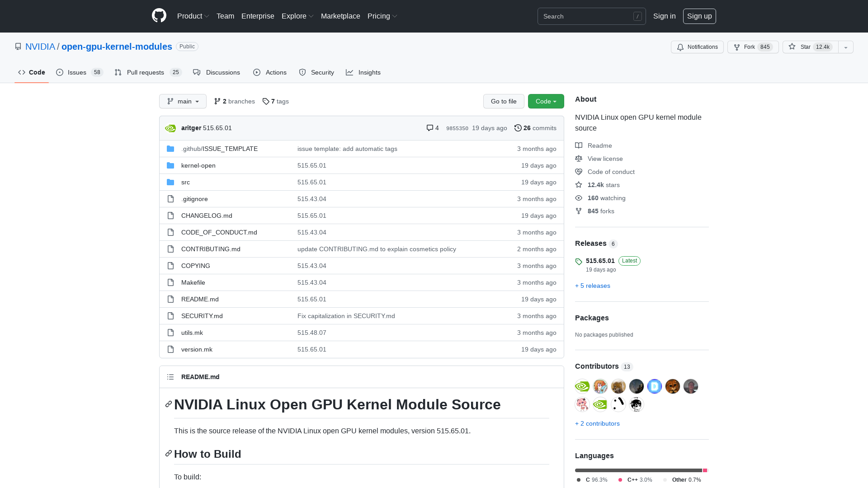Click the heart icon beside Code of conduct
Viewport: 868px width, 488px height.
click(x=579, y=172)
